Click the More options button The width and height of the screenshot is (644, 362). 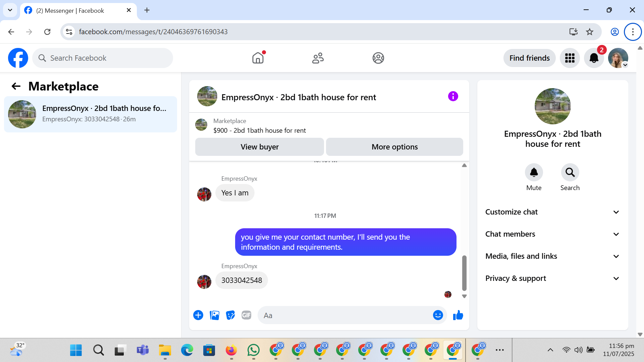pos(394,147)
